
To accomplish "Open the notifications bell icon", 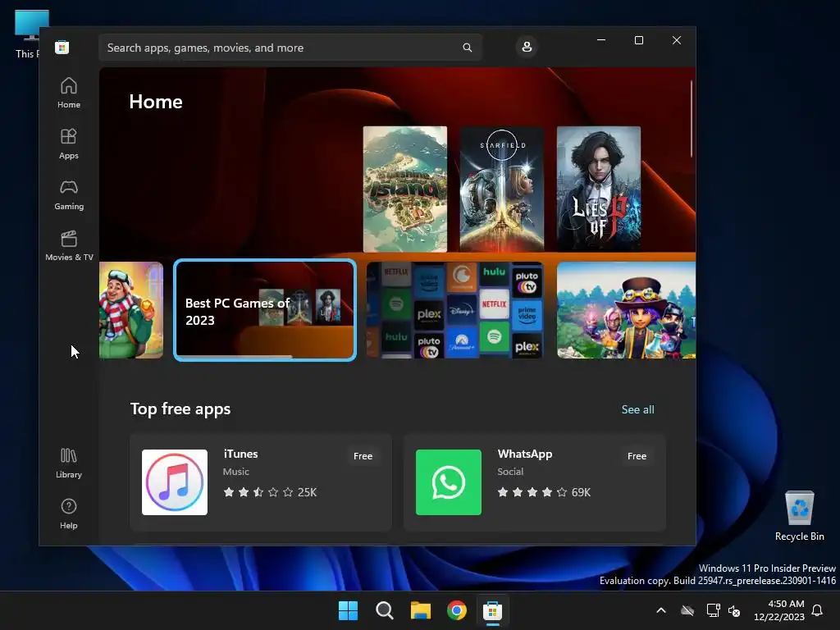I will [818, 610].
